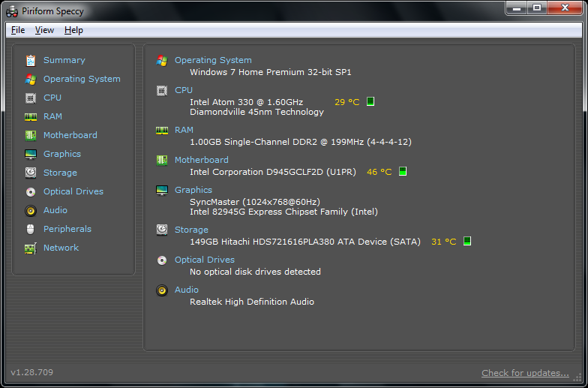Viewport: 588px width, 388px height.
Task: Open the Audio section from sidebar
Action: pos(55,210)
